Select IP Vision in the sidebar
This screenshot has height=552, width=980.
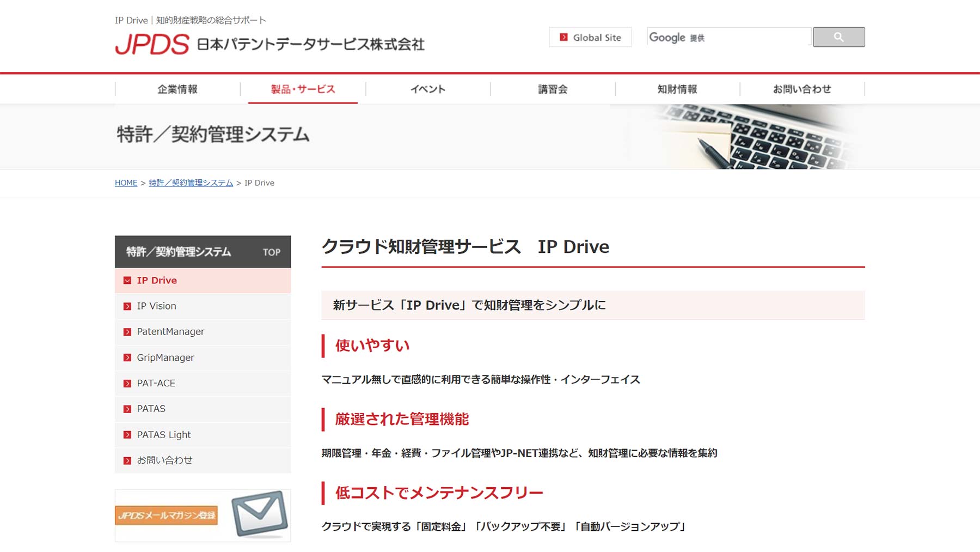point(203,306)
